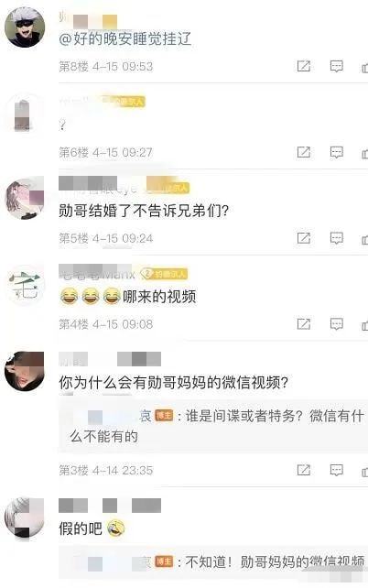Select comment text 勋哥结婚了不告诉兄弟们
The height and width of the screenshot is (588, 368).
click(x=144, y=211)
